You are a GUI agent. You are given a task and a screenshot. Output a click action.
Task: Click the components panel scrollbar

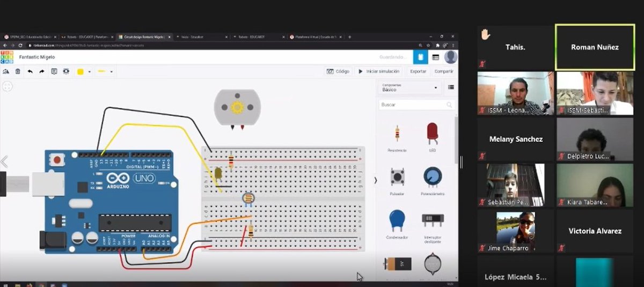tap(457, 139)
